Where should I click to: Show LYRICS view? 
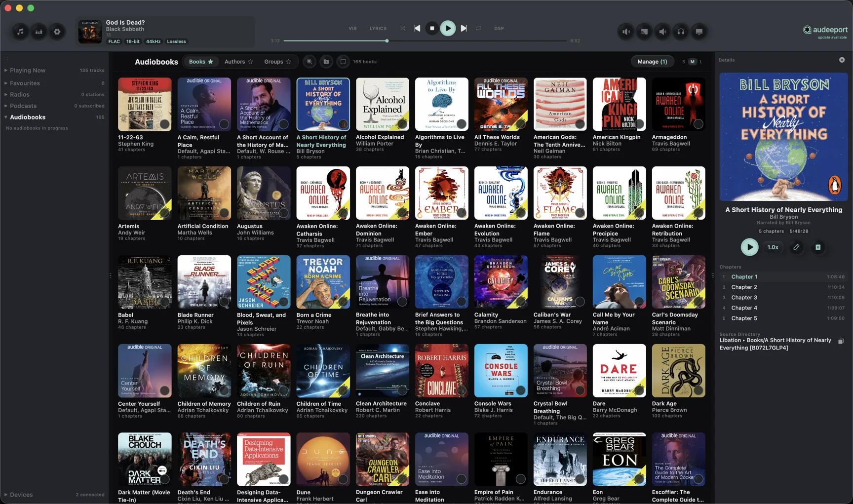378,28
